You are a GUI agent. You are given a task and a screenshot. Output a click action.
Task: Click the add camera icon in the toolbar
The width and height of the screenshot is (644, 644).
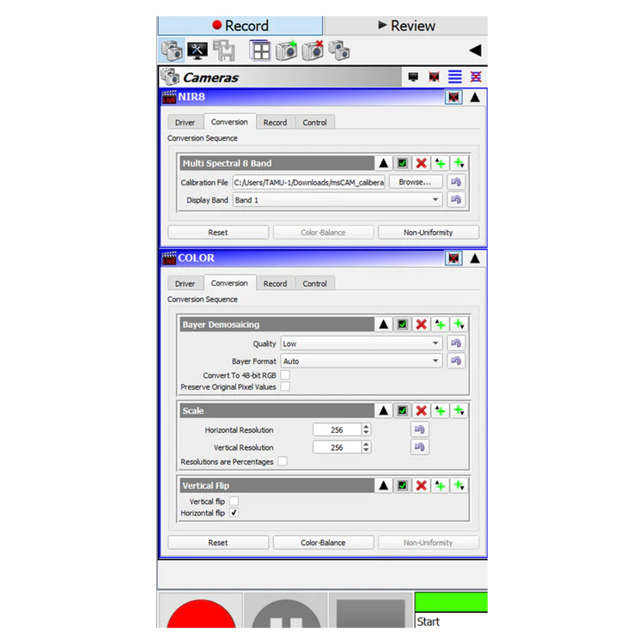(286, 51)
